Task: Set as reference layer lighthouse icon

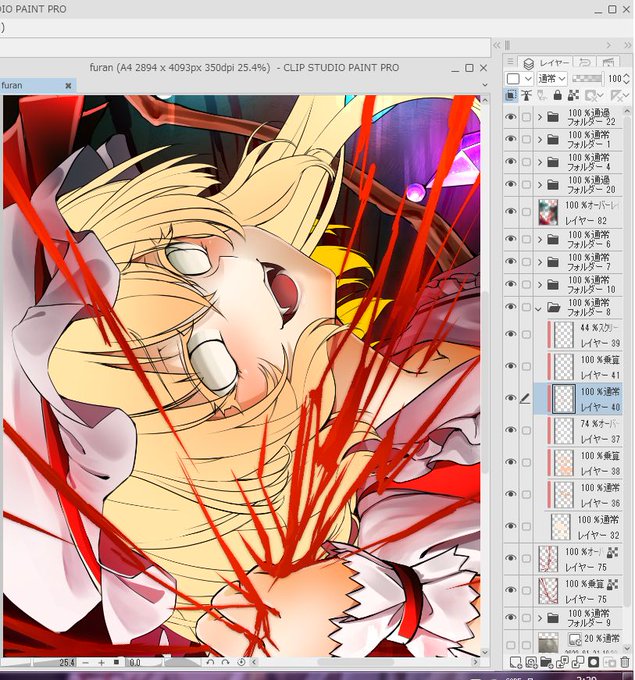Action: [x=526, y=95]
